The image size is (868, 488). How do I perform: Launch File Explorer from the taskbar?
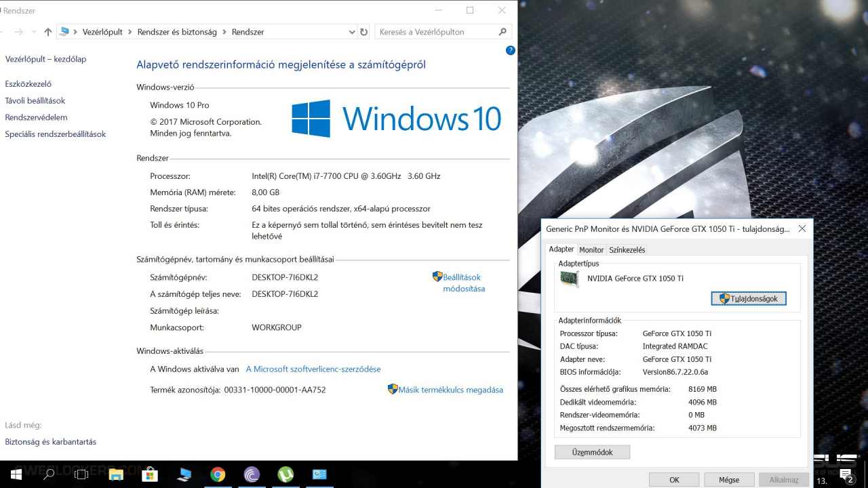[x=116, y=474]
